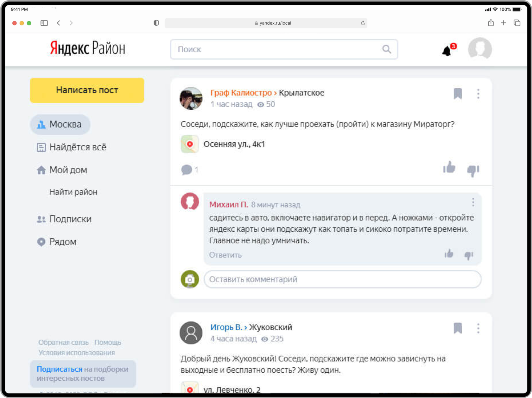Open the Жуковский district link
Image resolution: width=532 pixels, height=398 pixels.
[x=271, y=327]
